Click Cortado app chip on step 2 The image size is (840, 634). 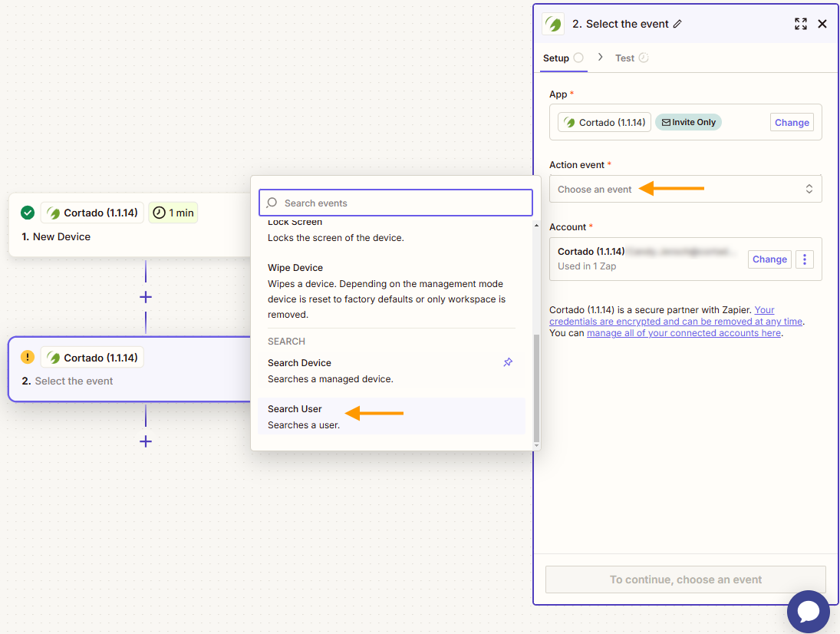[x=92, y=358]
